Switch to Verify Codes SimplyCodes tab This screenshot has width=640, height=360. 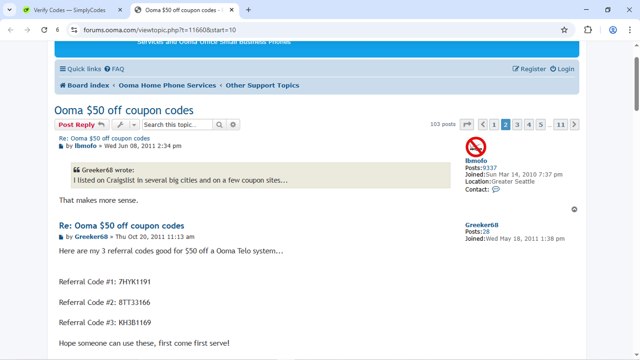pyautogui.click(x=69, y=10)
